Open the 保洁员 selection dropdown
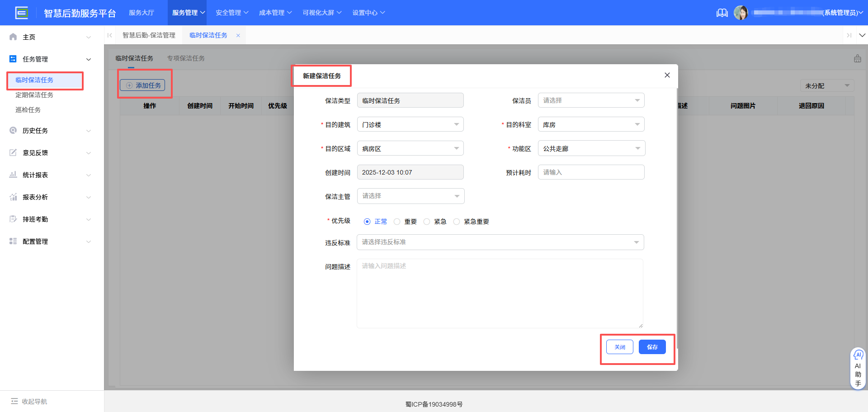 591,100
